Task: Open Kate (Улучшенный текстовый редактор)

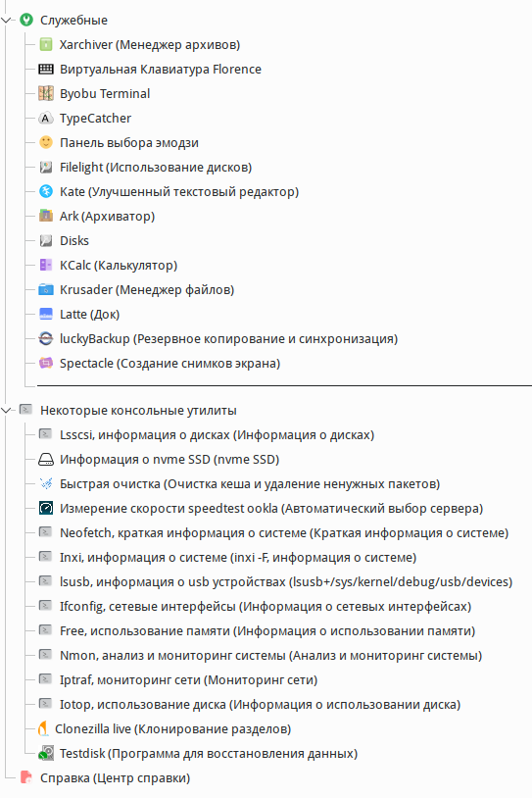Action: coord(179,192)
